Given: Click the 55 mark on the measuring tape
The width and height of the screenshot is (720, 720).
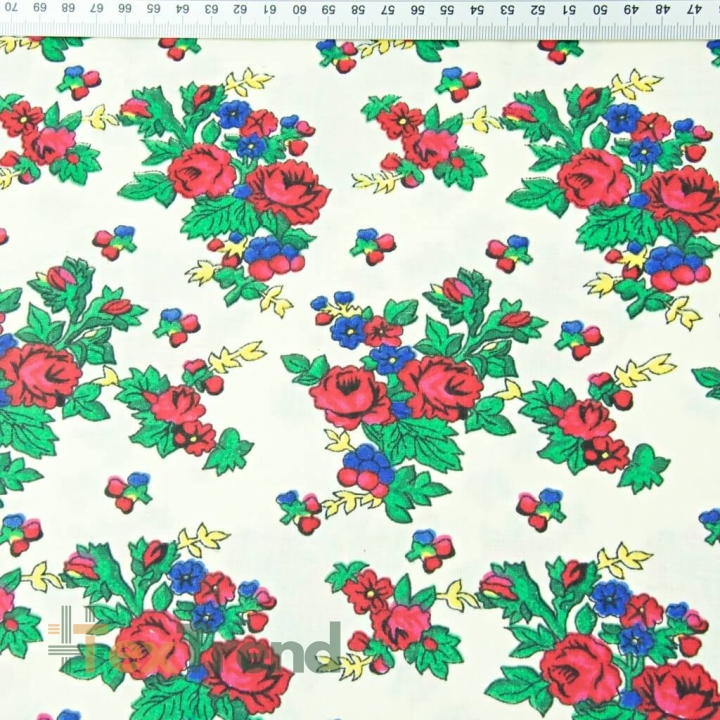Looking at the screenshot, I should tap(447, 9).
